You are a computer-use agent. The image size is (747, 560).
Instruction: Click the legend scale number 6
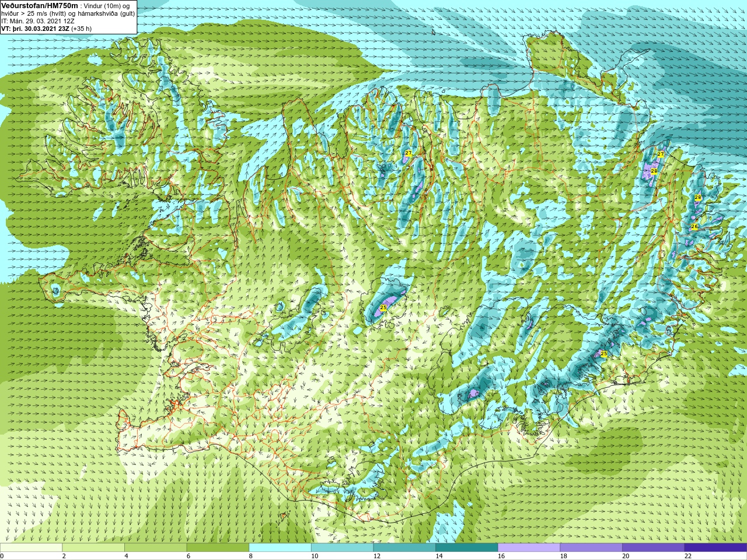coord(189,556)
